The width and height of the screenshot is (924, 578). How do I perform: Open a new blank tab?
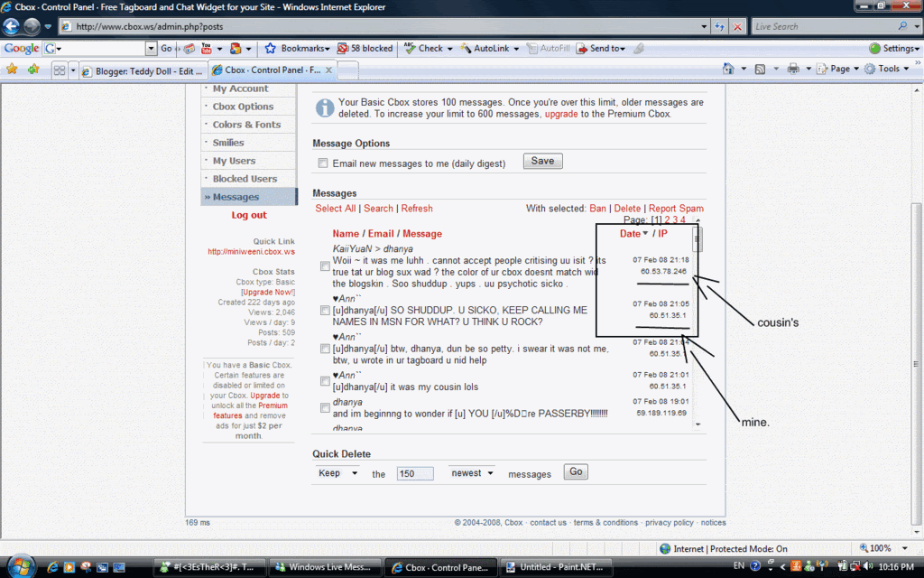click(x=347, y=70)
